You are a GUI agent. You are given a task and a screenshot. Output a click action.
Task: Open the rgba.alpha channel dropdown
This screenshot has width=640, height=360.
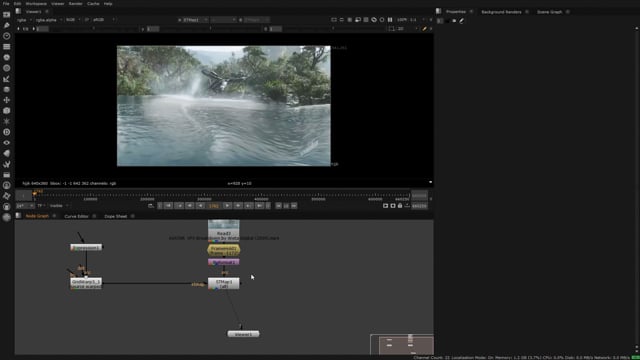tap(48, 20)
